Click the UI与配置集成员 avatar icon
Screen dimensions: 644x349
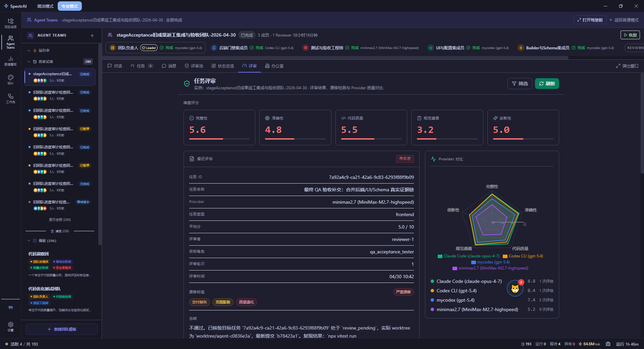click(x=431, y=48)
